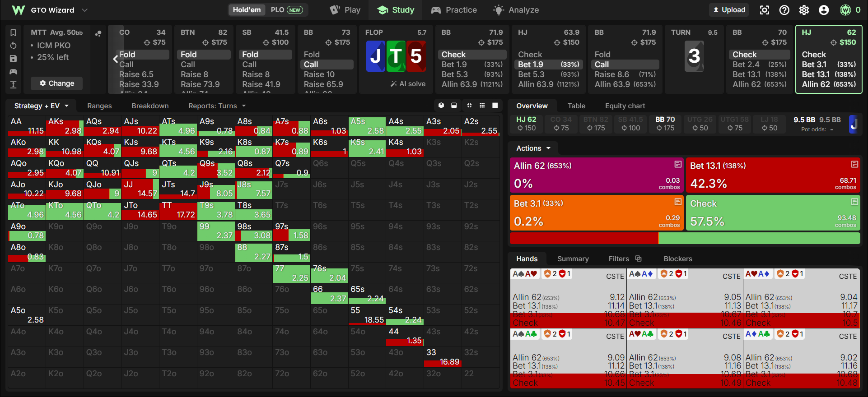Click the expand icon on Allin 62 card

click(x=678, y=164)
